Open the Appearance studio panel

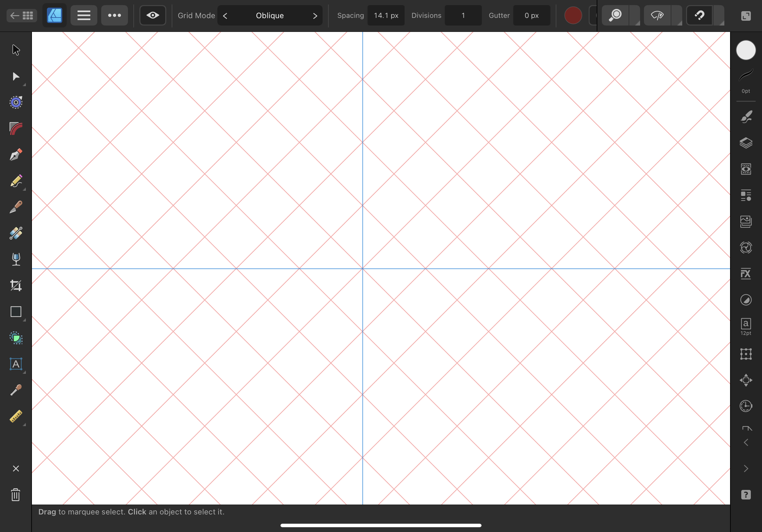[746, 196]
